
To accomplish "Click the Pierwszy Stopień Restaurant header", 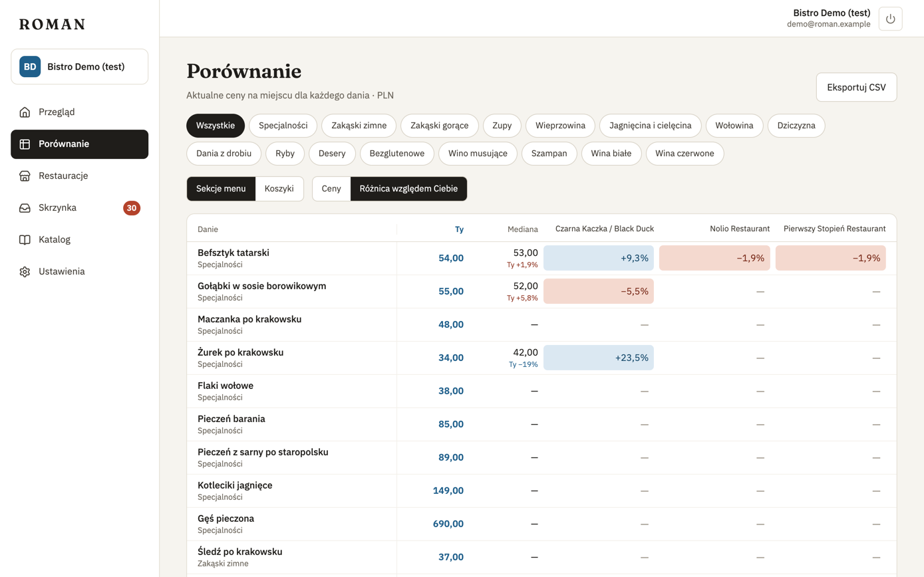I will pyautogui.click(x=834, y=229).
